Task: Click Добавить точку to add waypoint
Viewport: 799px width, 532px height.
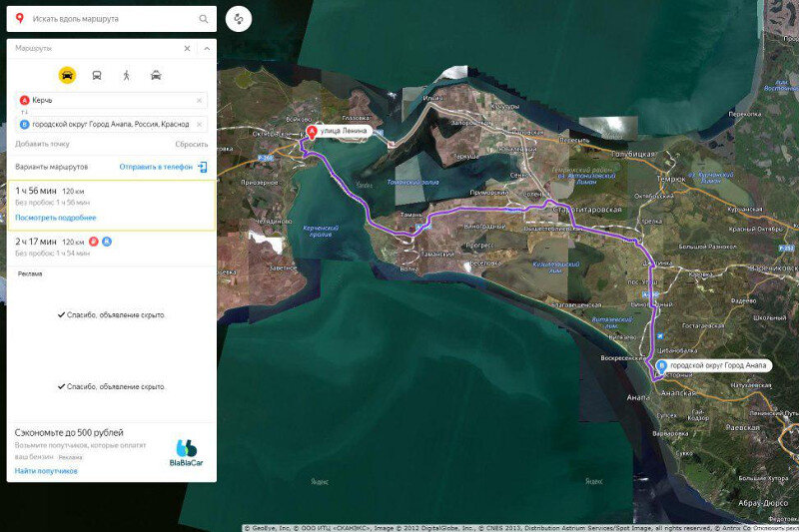Action: [42, 144]
